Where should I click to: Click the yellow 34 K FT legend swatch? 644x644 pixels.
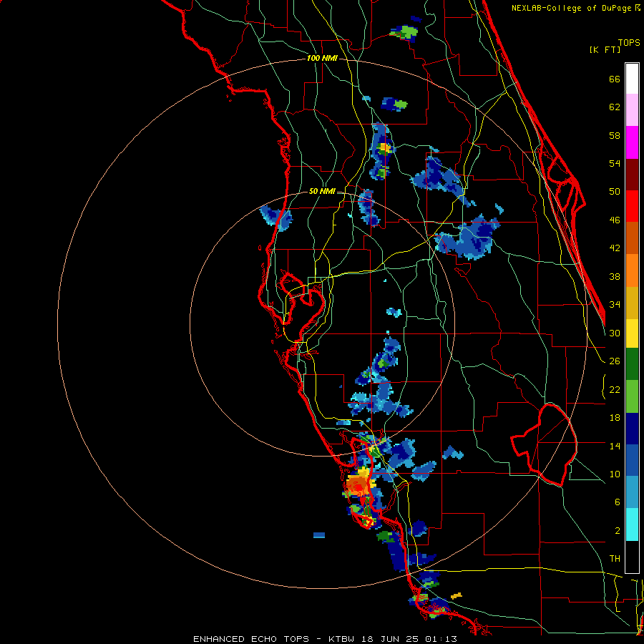(632, 333)
